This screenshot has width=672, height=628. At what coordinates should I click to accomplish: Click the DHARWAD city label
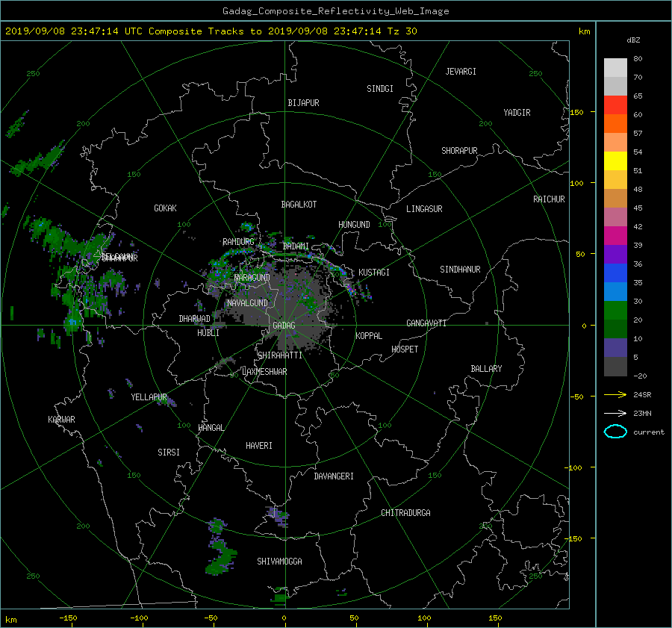tap(195, 319)
